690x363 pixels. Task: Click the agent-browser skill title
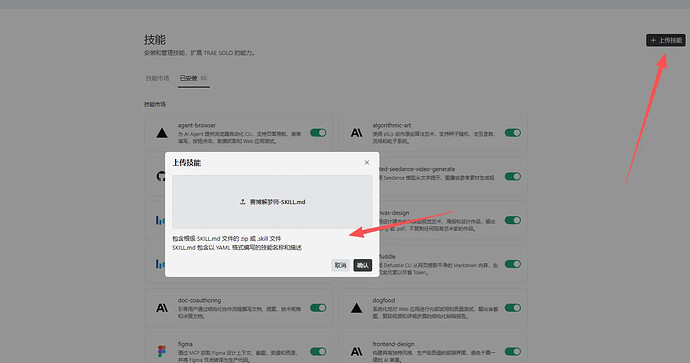click(197, 125)
